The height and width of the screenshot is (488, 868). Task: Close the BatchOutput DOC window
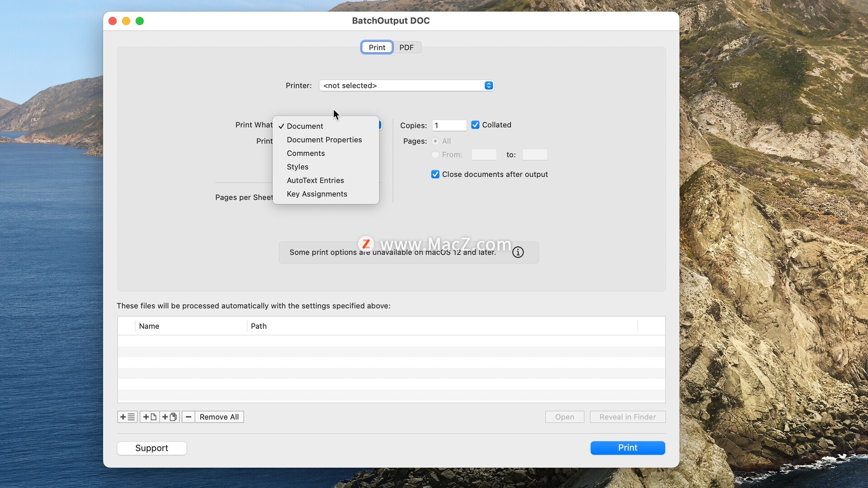pos(113,21)
